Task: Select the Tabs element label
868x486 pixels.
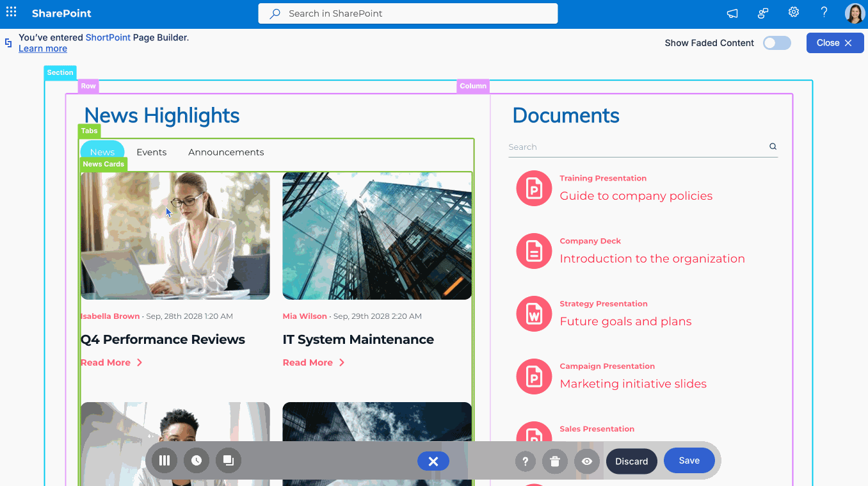Action: (90, 131)
